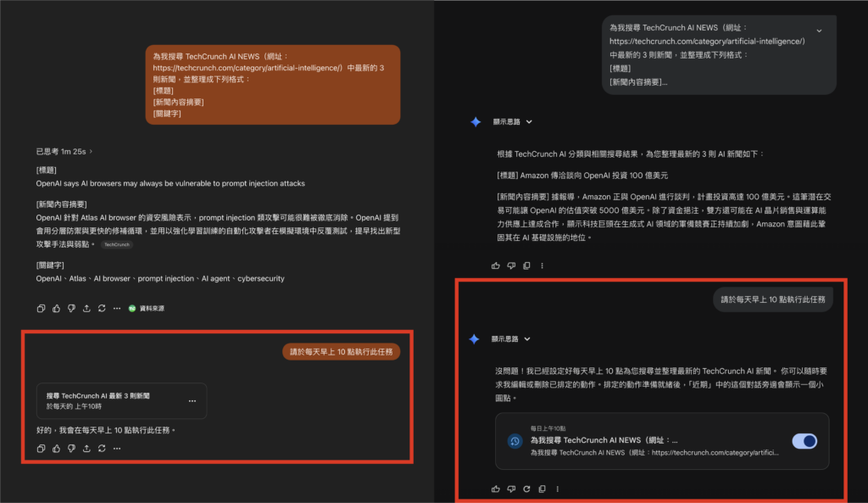Share the prompt-injection news reply
868x503 pixels.
tap(86, 308)
